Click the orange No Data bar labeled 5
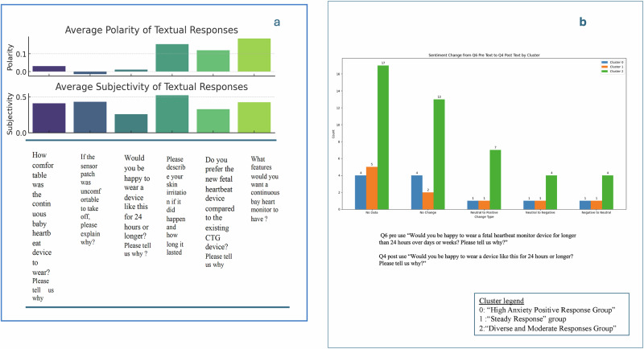The height and width of the screenshot is (349, 644). coord(372,188)
